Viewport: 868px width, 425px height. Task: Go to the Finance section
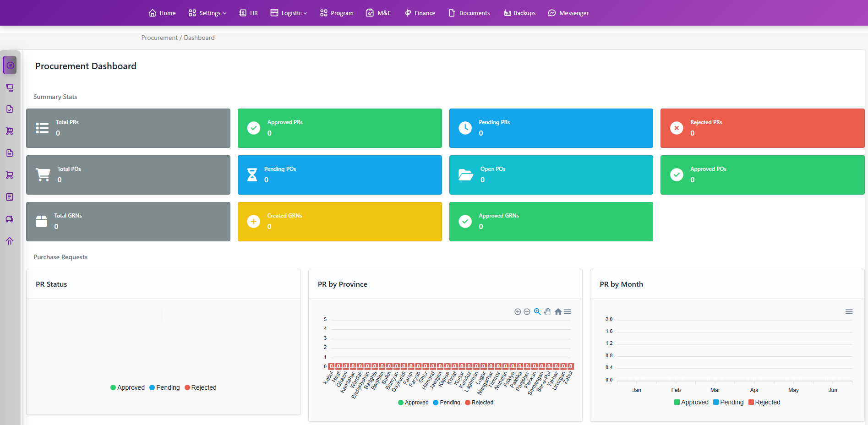[420, 13]
